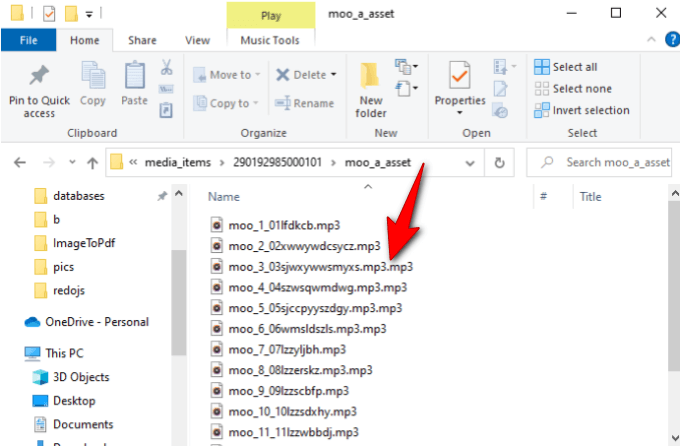Screen dimensions: 680x446
Task: Open Desktop in navigation pane
Action: click(x=64, y=400)
